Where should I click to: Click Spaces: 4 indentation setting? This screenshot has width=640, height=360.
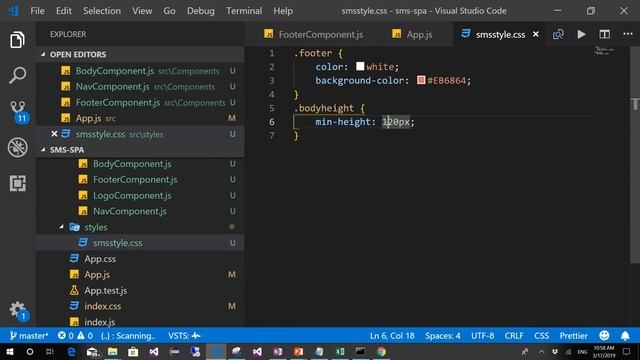point(443,336)
